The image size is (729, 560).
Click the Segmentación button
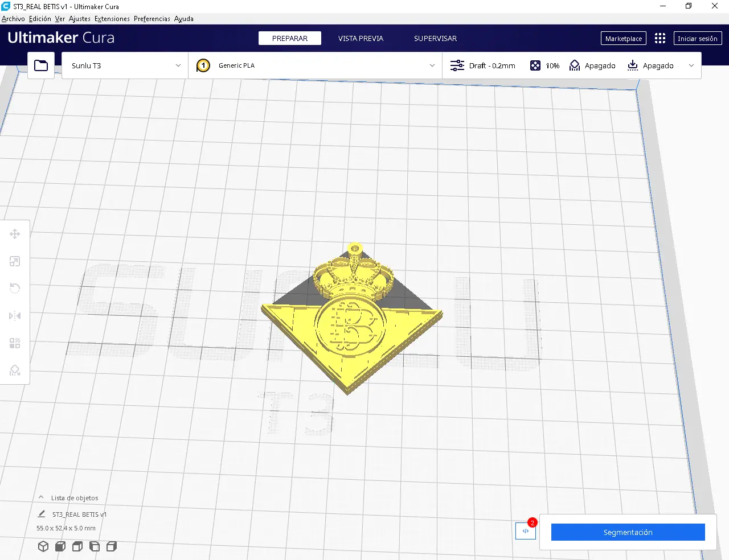point(628,532)
